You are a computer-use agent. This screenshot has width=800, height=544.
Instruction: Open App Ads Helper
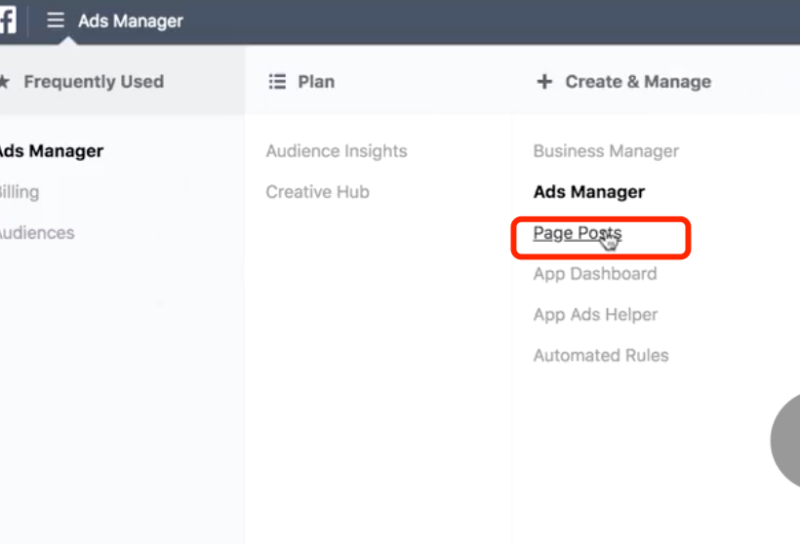pyautogui.click(x=595, y=315)
